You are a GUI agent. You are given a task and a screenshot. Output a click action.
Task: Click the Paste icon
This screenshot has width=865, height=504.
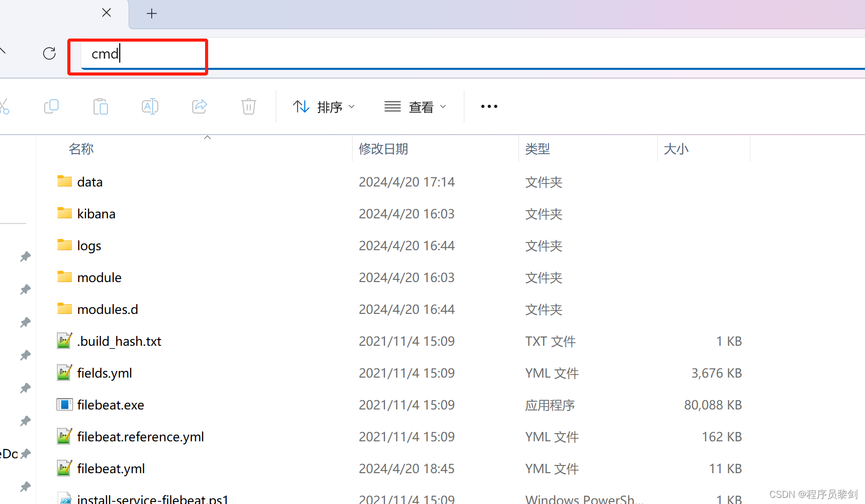click(101, 106)
